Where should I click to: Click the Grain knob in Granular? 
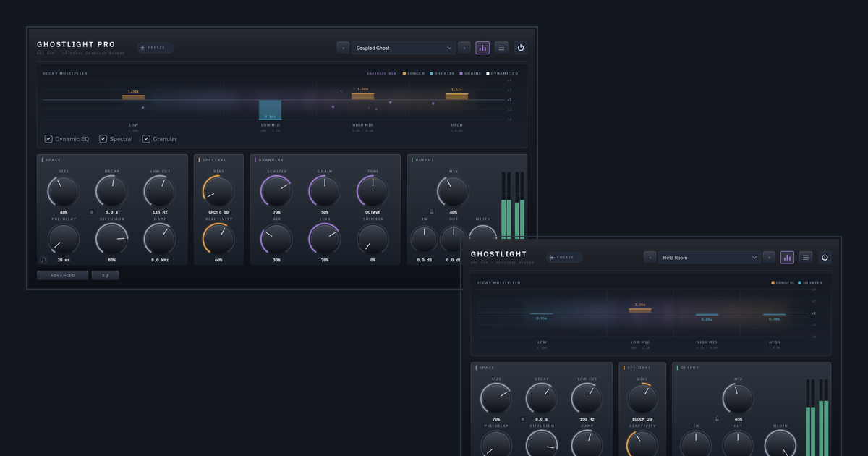(x=325, y=192)
